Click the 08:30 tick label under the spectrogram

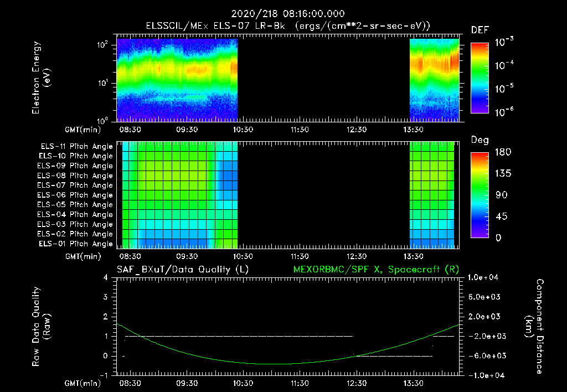(130, 130)
